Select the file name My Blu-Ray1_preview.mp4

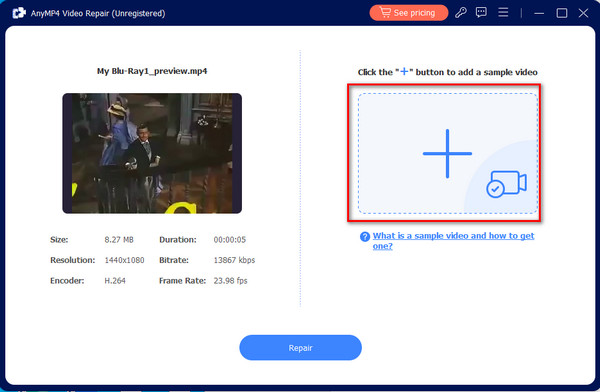coord(152,71)
